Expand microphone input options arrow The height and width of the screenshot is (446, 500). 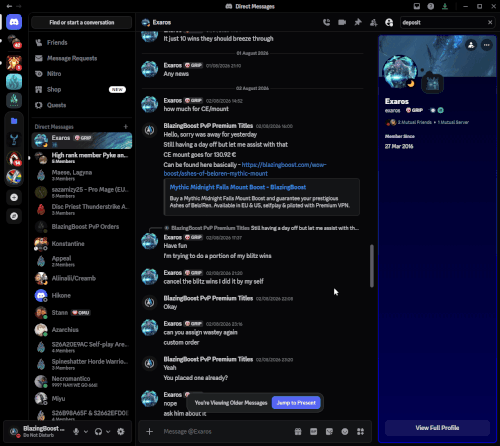86,432
